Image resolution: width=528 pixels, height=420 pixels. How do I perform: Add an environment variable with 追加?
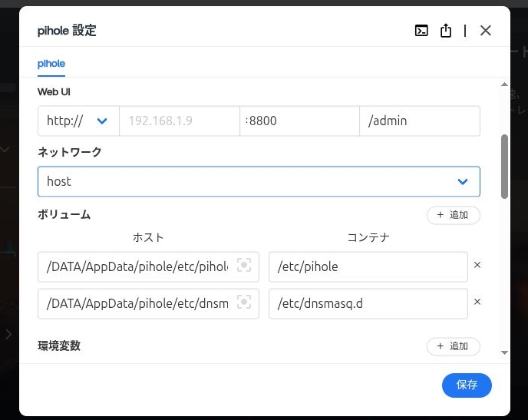[454, 346]
